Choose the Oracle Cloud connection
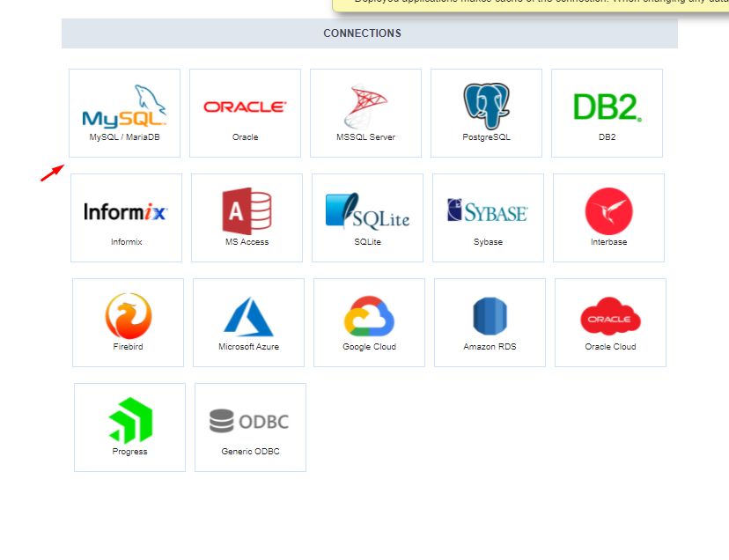Image resolution: width=729 pixels, height=560 pixels. [x=610, y=323]
